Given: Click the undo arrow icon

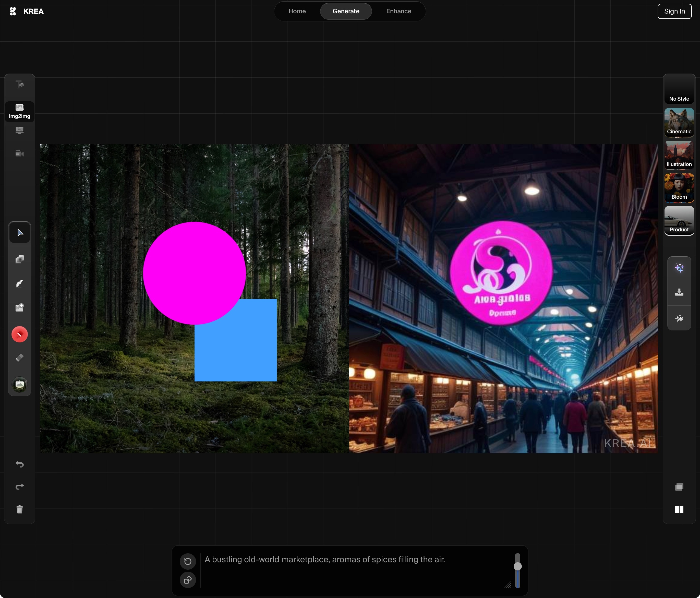Looking at the screenshot, I should coord(20,464).
